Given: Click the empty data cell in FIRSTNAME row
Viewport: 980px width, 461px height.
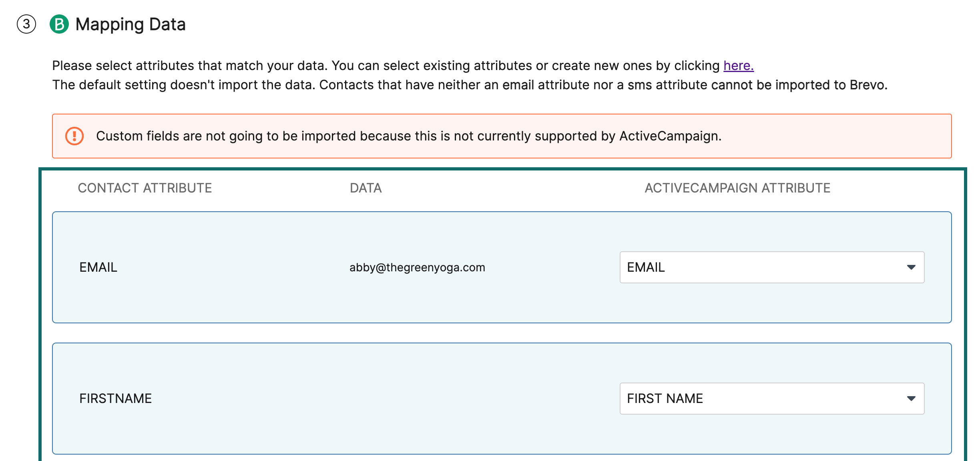Looking at the screenshot, I should tap(417, 399).
